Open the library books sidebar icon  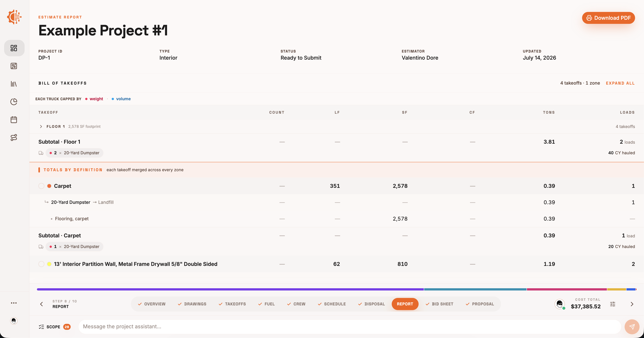coord(14,84)
